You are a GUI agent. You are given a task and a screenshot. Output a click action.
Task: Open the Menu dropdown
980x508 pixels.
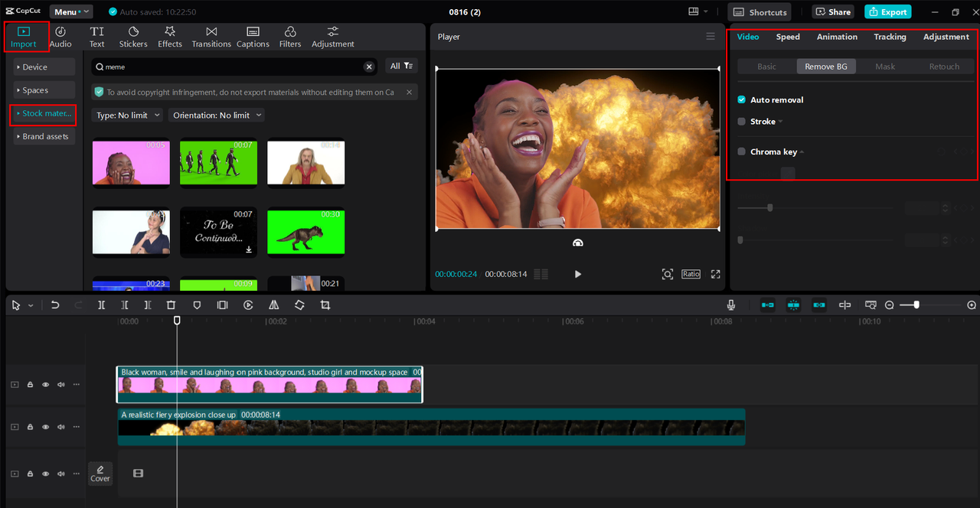point(71,11)
